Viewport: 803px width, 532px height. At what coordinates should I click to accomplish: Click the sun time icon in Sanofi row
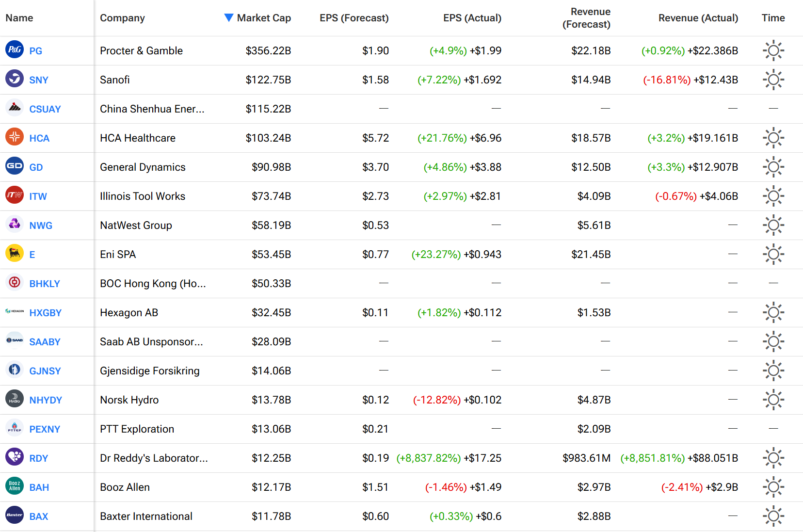773,80
